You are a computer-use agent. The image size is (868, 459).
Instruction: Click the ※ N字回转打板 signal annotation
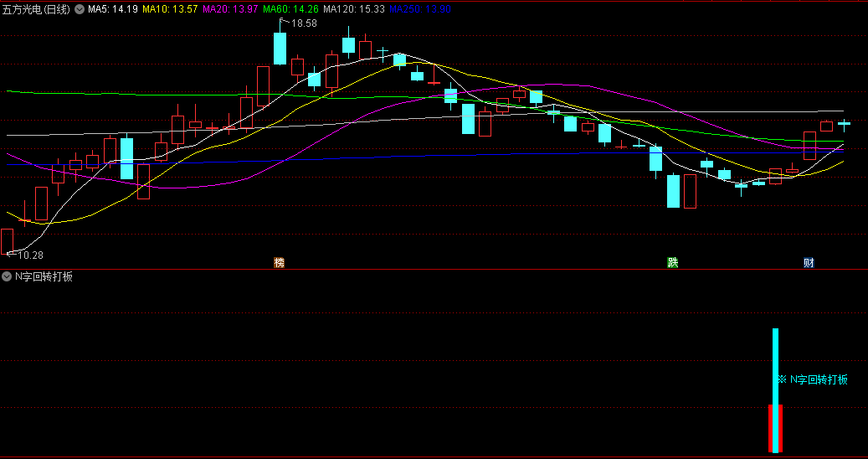click(813, 379)
